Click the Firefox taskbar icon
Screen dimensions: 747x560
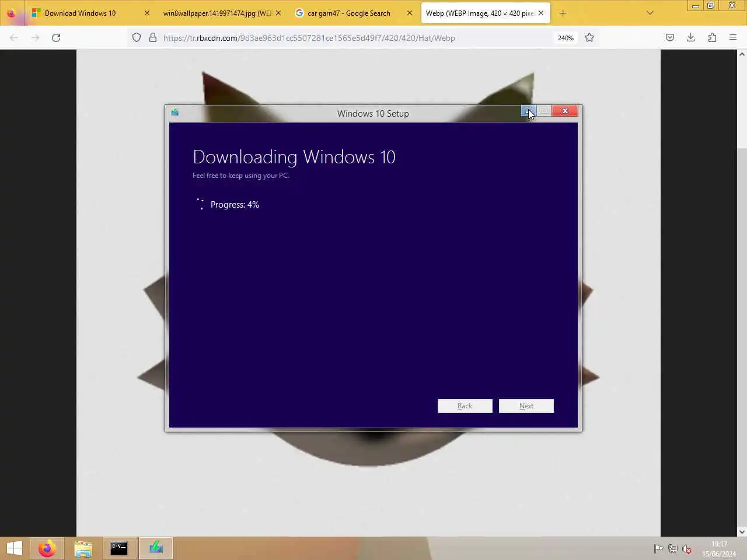point(47,548)
